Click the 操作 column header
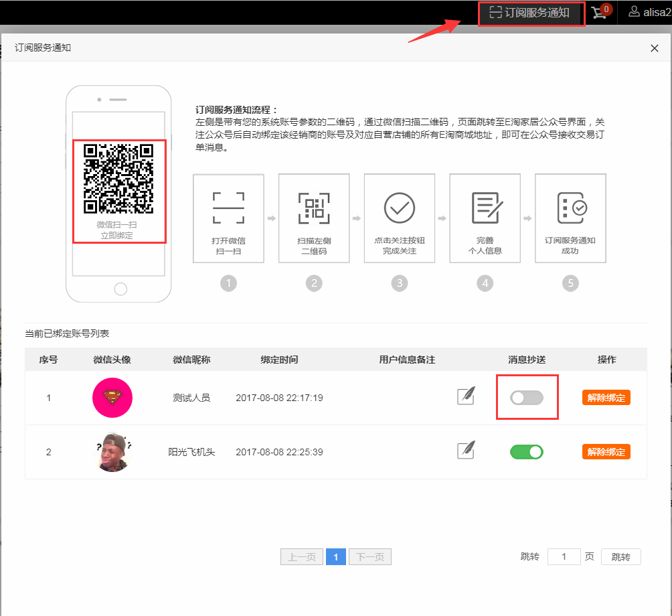672x616 pixels. pyautogui.click(x=607, y=360)
